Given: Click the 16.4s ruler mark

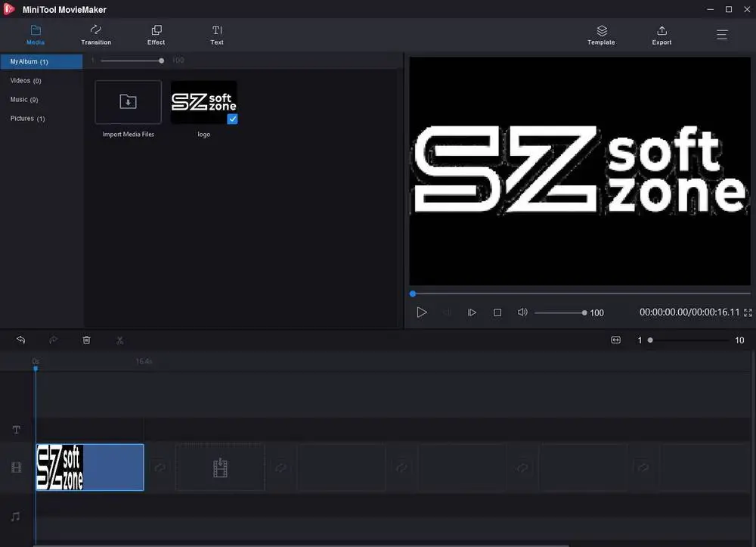Looking at the screenshot, I should (x=144, y=361).
